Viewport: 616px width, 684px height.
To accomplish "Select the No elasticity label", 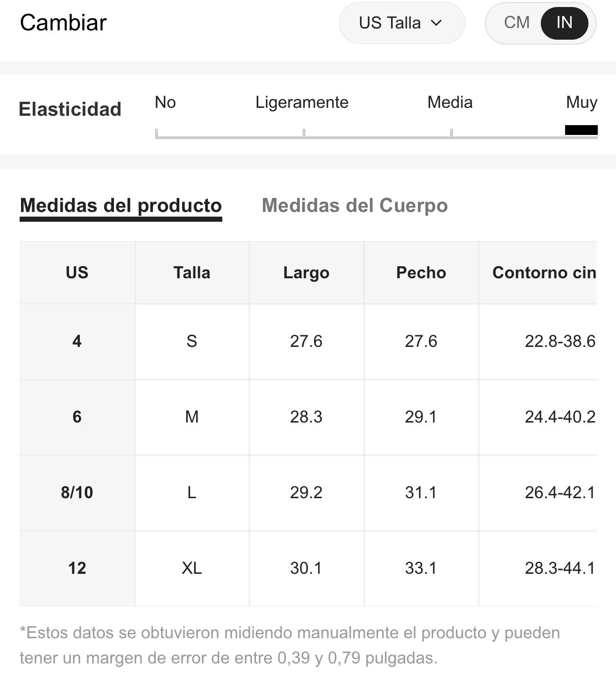I will tap(165, 102).
